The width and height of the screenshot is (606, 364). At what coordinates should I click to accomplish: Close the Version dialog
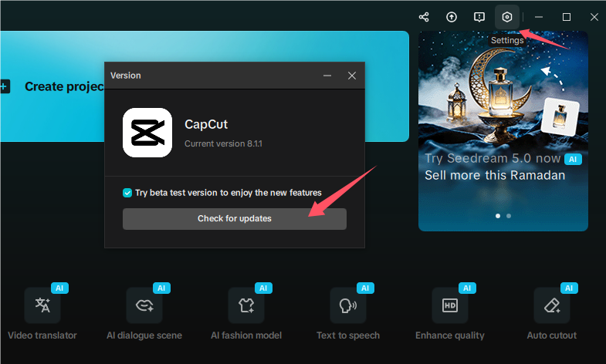(352, 76)
